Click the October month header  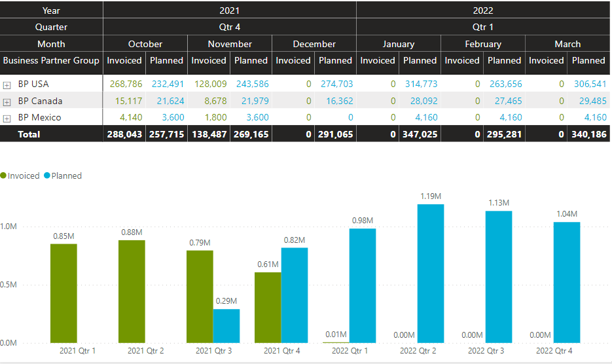click(145, 44)
